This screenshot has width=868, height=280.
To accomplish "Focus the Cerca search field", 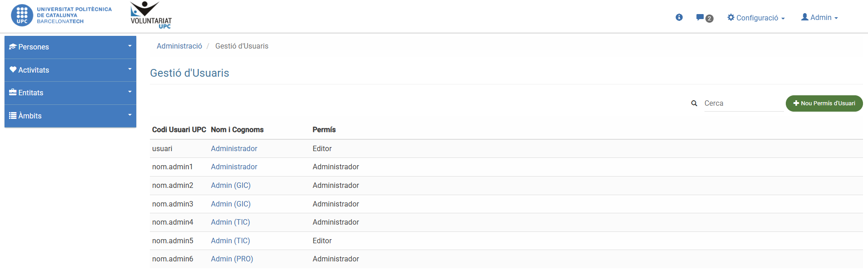I will [x=743, y=103].
